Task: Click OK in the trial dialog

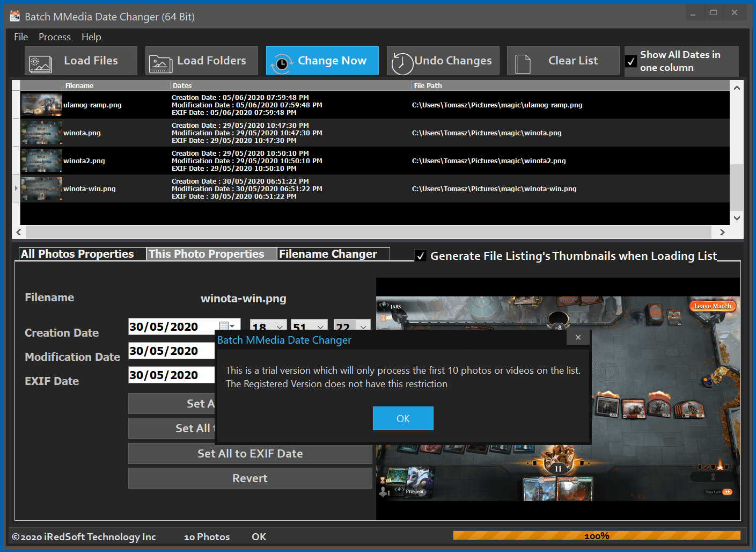Action: [403, 418]
